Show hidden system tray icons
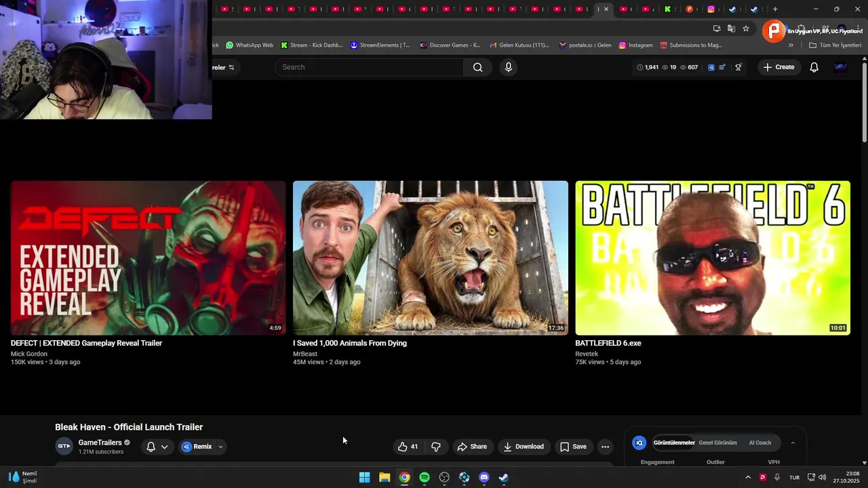Screen dimensions: 868x488 [748, 477]
